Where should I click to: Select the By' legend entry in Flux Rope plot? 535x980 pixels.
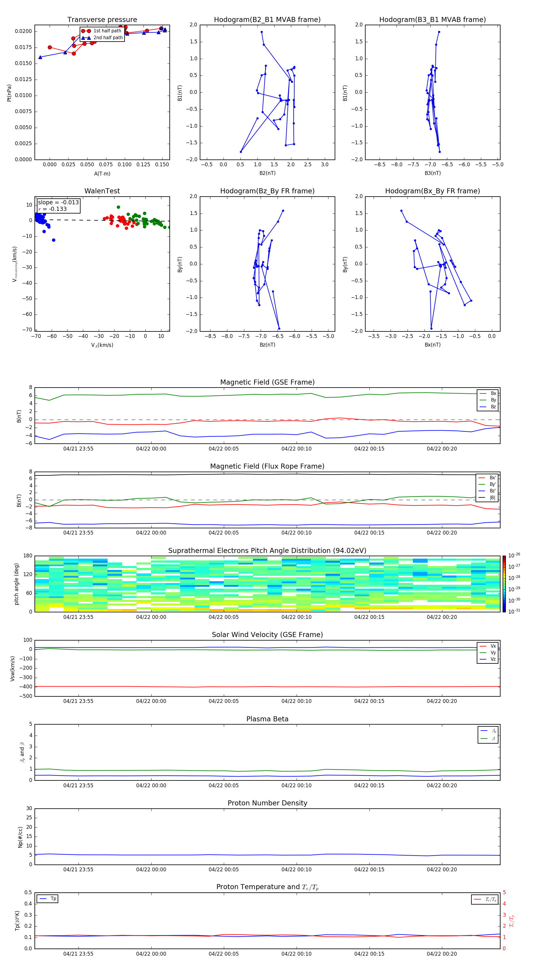487,484
